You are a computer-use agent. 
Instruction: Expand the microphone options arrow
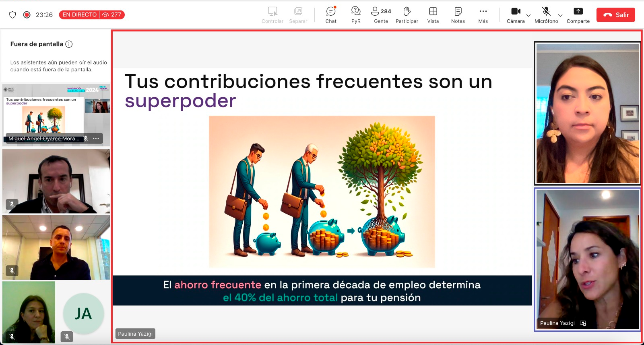coord(560,16)
